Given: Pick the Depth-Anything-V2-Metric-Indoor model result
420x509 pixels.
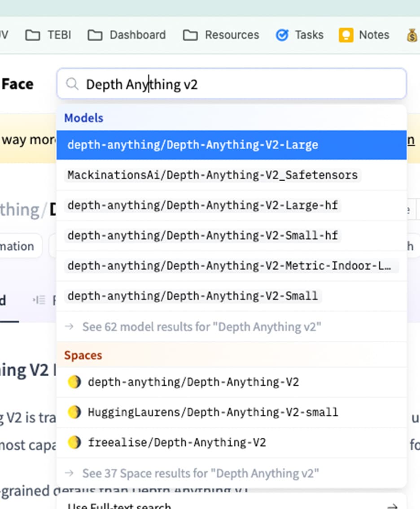Looking at the screenshot, I should pos(231,266).
